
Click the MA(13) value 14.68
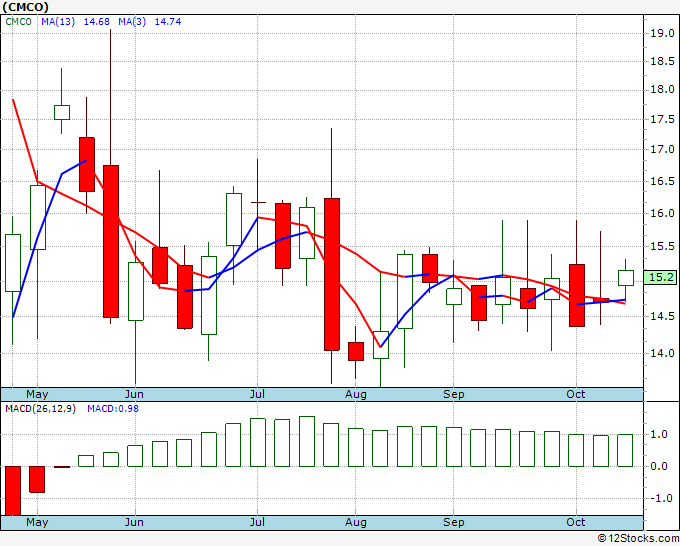96,22
